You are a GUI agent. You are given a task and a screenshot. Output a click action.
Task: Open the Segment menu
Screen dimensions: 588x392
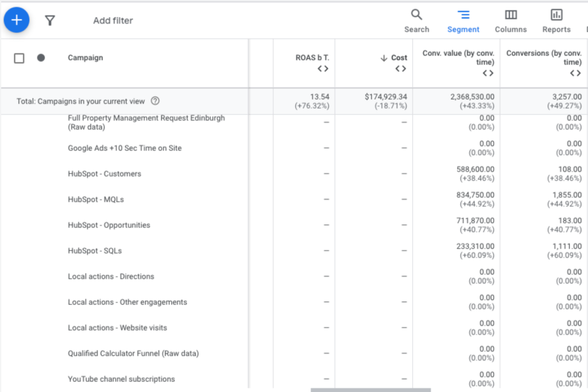(x=463, y=21)
